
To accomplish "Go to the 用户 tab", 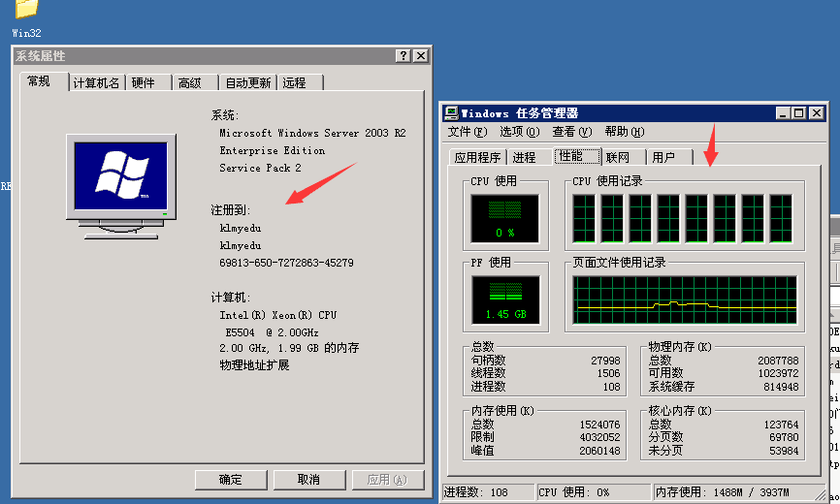I will pos(663,157).
